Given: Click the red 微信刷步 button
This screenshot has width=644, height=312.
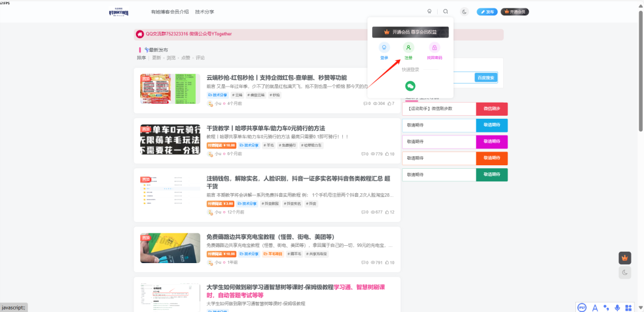Looking at the screenshot, I should point(492,109).
